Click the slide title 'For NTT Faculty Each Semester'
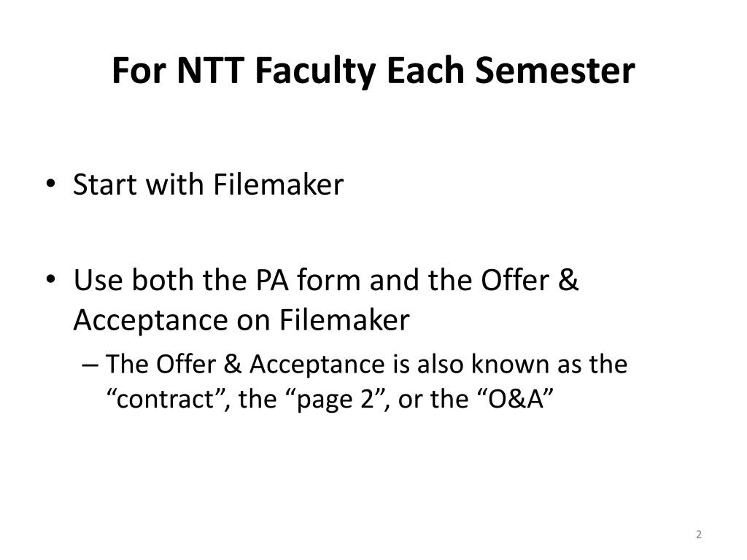Image resolution: width=747 pixels, height=560 pixels. (x=373, y=71)
